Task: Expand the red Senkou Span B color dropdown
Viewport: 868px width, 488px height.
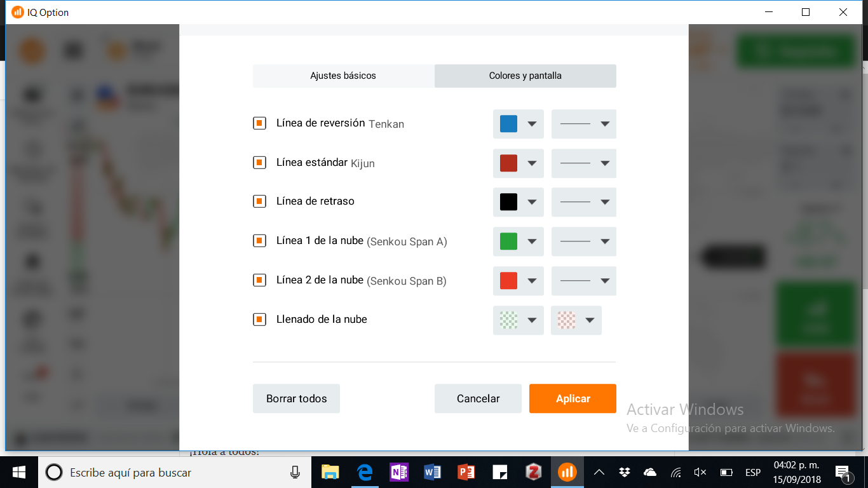Action: click(519, 281)
